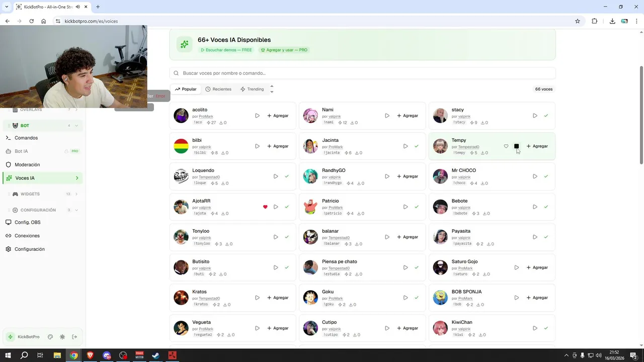Open ProMark author link under acolito
Image resolution: width=644 pixels, height=362 pixels.
pyautogui.click(x=206, y=117)
